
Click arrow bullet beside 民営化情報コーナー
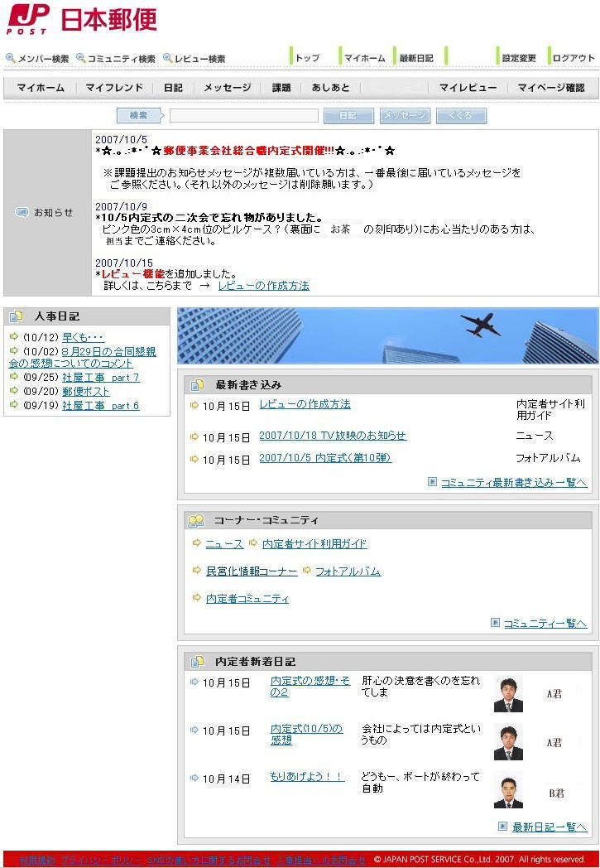click(196, 570)
